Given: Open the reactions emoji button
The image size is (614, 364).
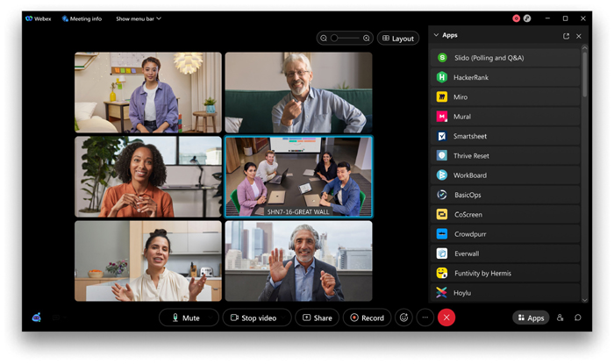Looking at the screenshot, I should [x=403, y=318].
